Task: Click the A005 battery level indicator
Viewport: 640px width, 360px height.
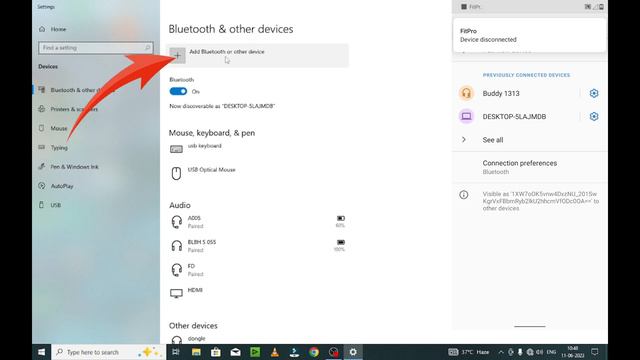Action: point(340,221)
